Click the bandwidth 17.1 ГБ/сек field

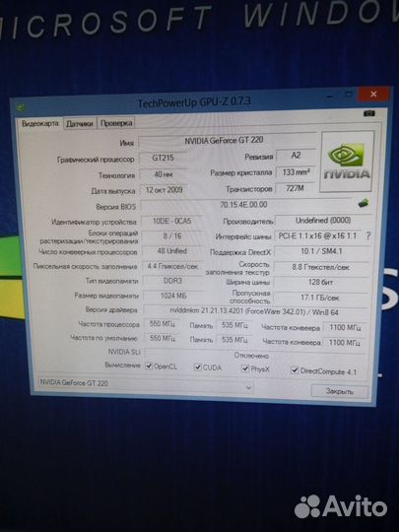point(320,298)
